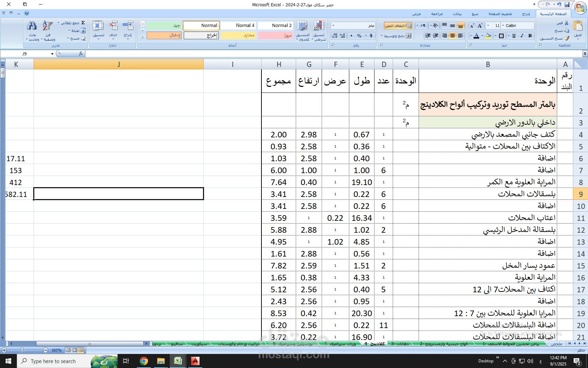Click the percent style icon
Image resolution: width=588 pixels, height=368 pixels.
pyautogui.click(x=359, y=36)
